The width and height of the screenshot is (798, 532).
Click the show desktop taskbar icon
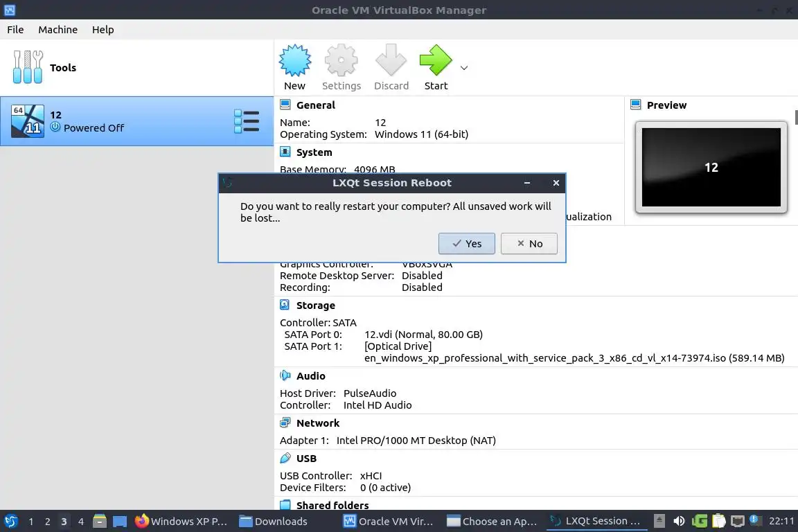point(120,522)
